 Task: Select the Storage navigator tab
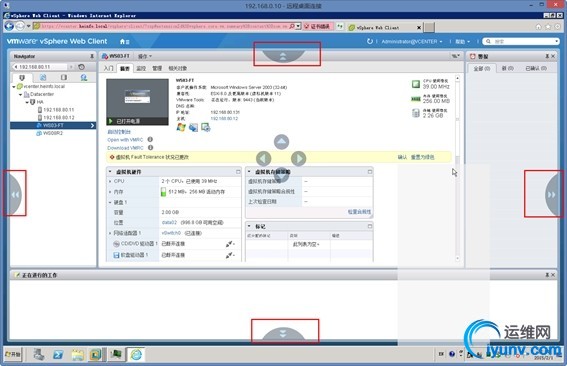tap(64, 77)
